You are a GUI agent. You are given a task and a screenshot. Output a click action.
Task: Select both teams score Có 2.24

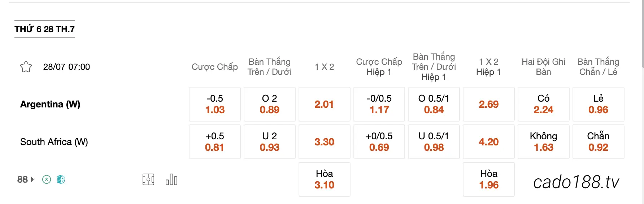point(544,104)
